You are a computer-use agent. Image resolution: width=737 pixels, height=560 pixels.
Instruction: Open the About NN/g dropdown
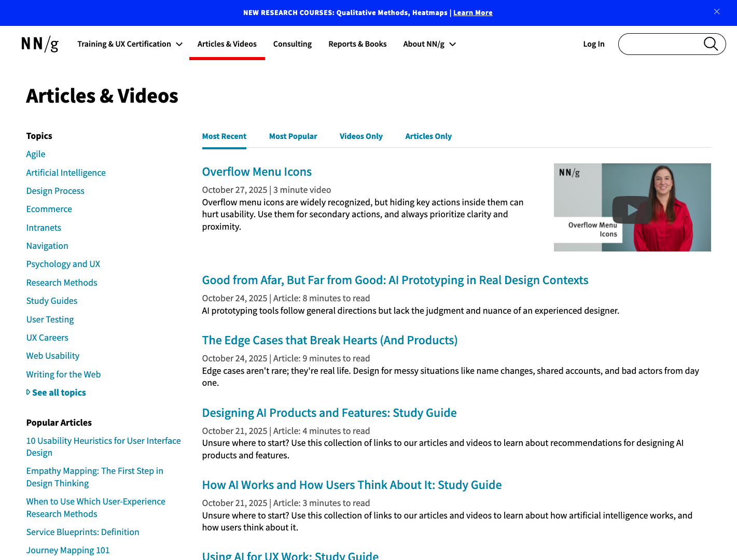click(429, 44)
